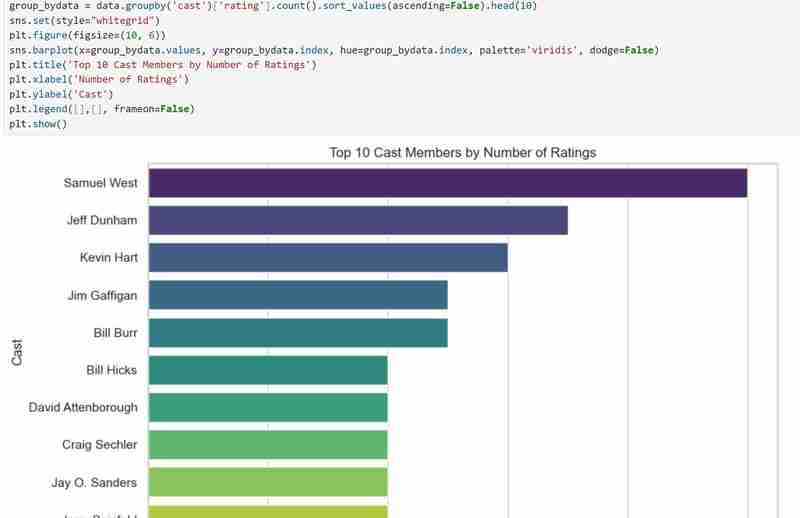The height and width of the screenshot is (518, 800).
Task: Click the 'Jim Gaffigan' axis label
Action: click(x=103, y=295)
